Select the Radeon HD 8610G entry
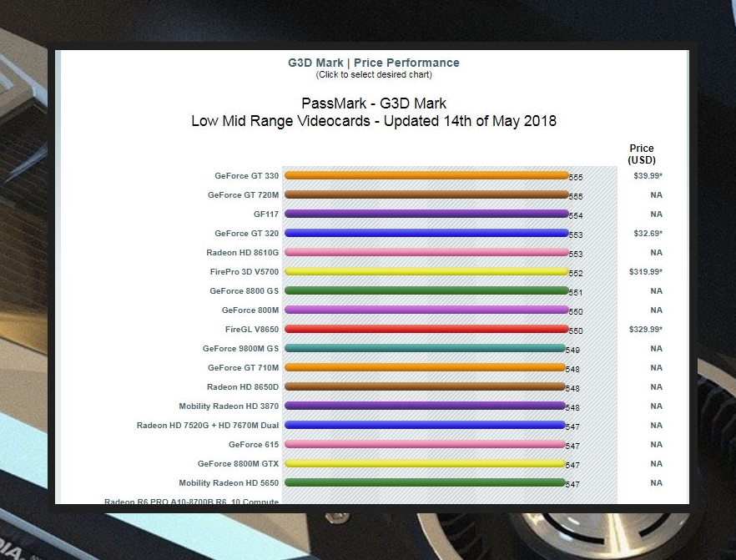Viewport: 736px width, 560px height. point(242,253)
